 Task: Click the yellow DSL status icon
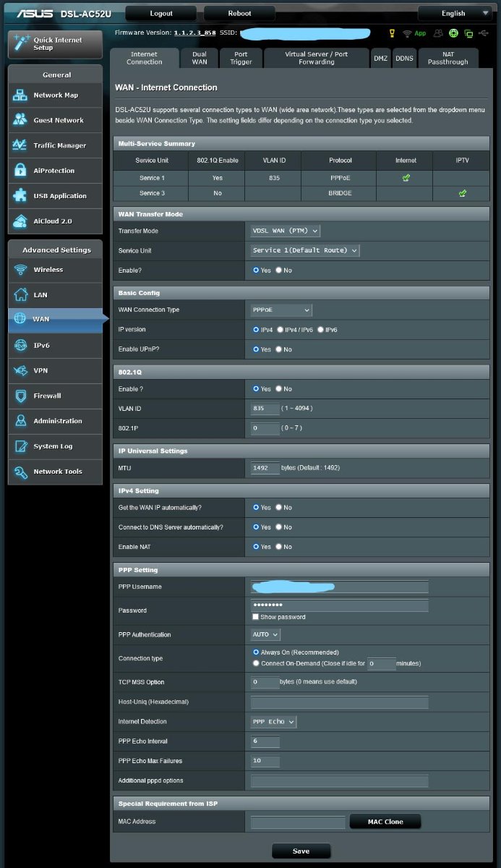coord(392,33)
